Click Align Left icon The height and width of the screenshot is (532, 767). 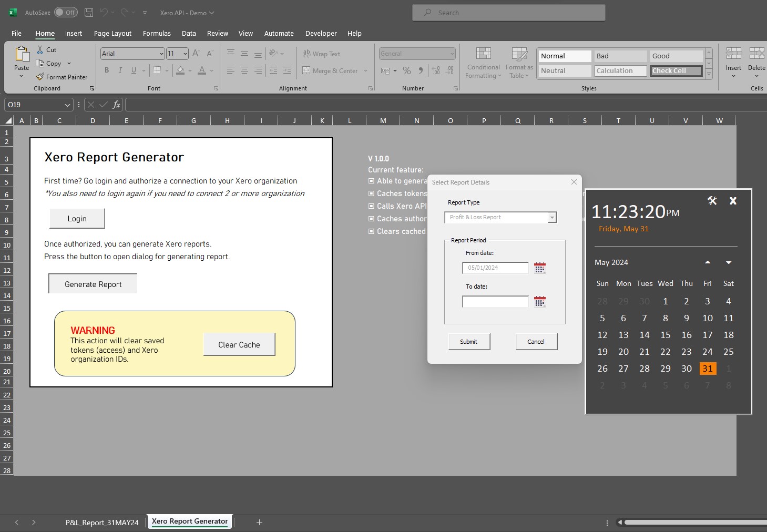click(x=231, y=70)
